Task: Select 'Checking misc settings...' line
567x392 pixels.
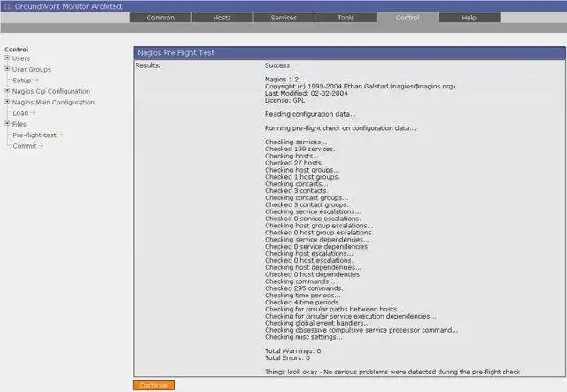Action: click(x=304, y=337)
